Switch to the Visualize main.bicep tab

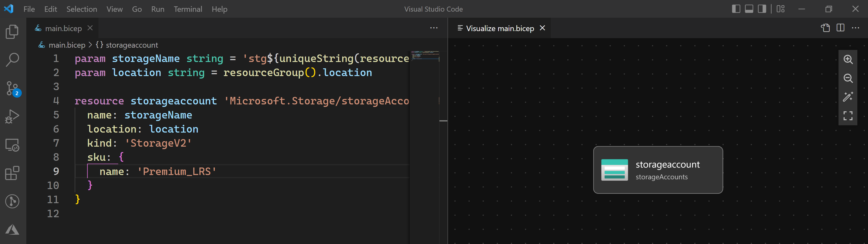(x=500, y=28)
